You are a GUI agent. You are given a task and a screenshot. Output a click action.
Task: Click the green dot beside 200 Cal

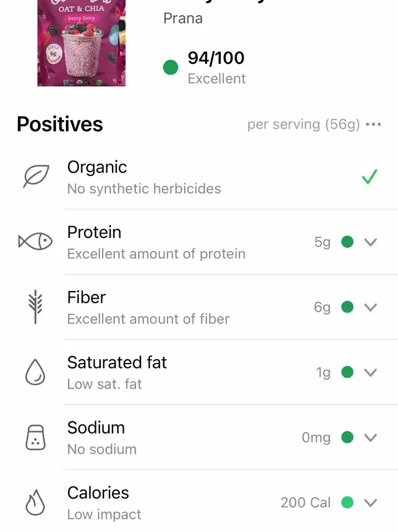(x=347, y=503)
